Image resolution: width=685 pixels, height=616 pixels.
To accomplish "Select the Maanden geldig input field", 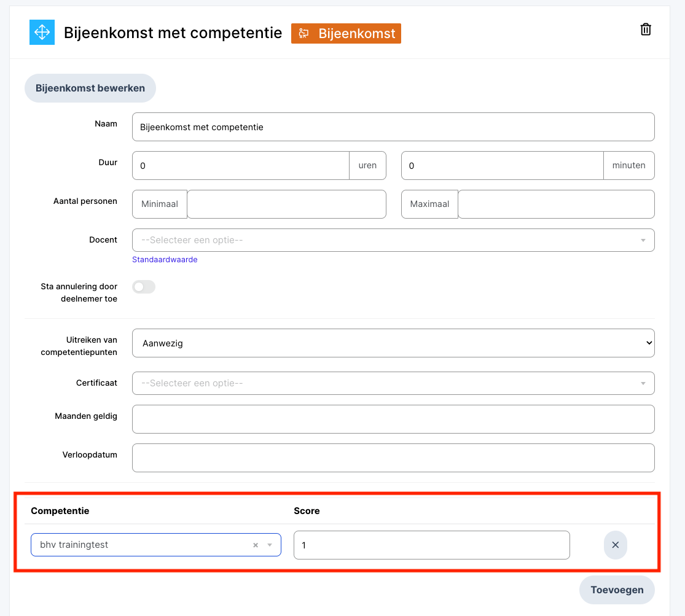I will [x=393, y=419].
